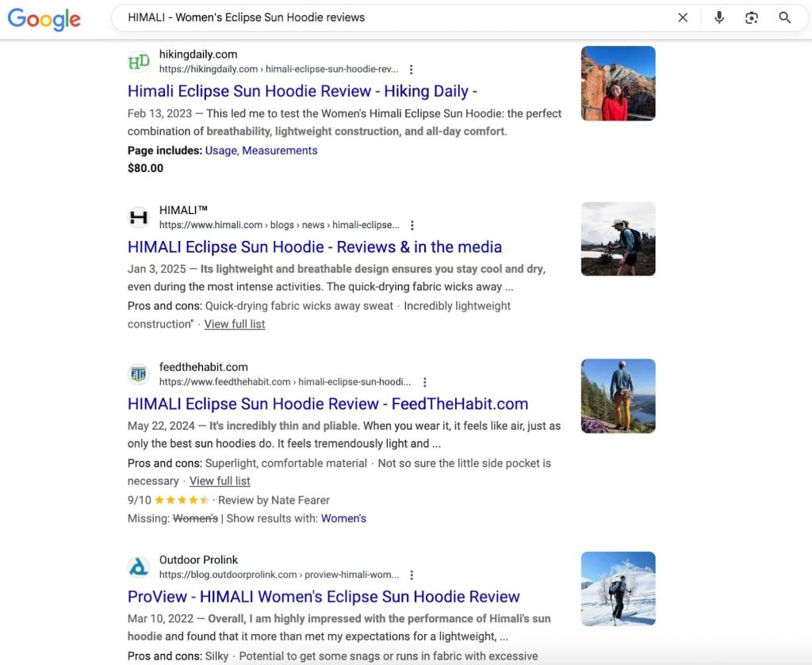Open HIMALI Eclipse Sun Hoodie - Reviews & in the media

pos(314,247)
